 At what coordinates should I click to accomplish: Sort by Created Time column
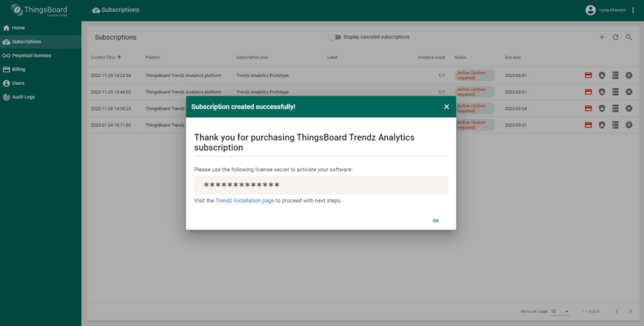(103, 57)
